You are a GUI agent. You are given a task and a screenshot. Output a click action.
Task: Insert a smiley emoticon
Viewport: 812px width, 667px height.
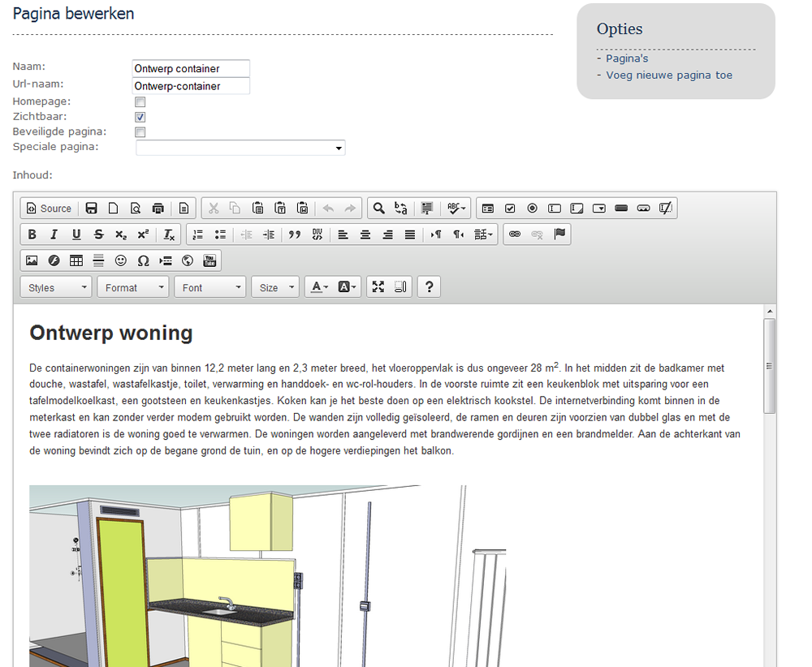121,260
